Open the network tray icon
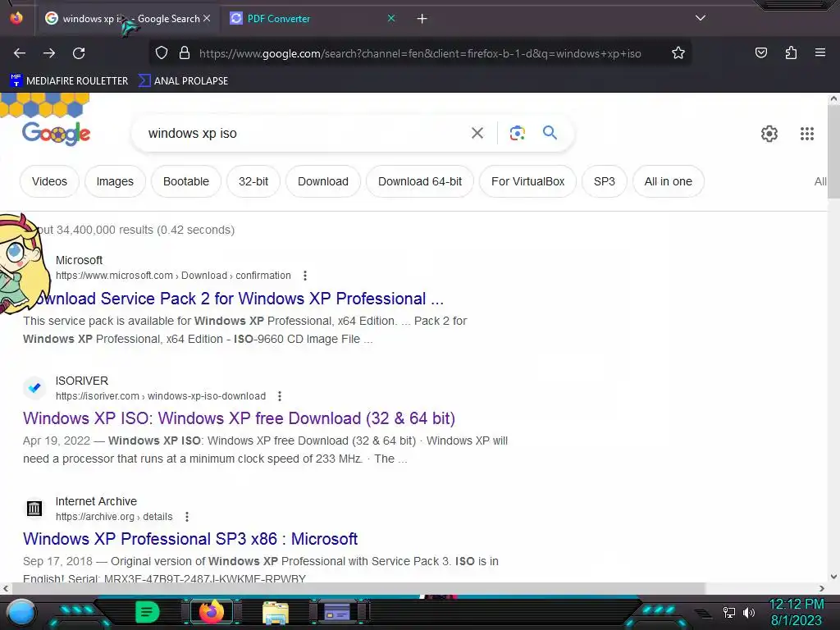This screenshot has height=630, width=840. pyautogui.click(x=729, y=612)
